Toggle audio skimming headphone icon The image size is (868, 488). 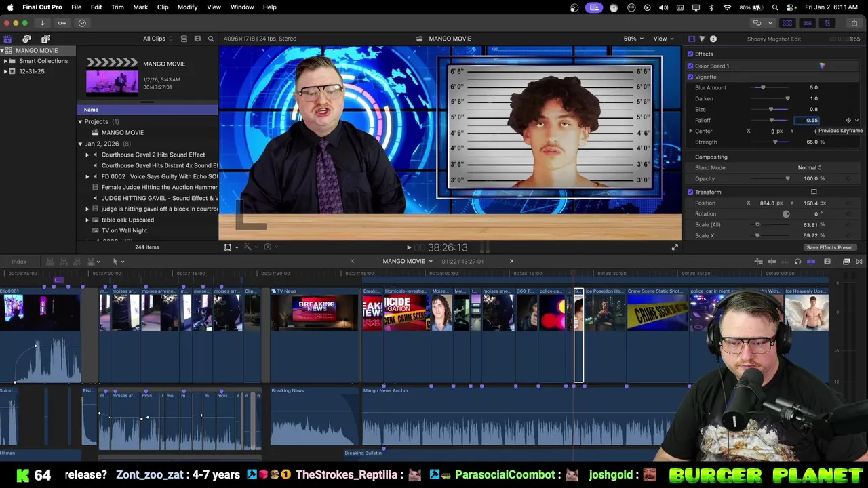click(797, 262)
